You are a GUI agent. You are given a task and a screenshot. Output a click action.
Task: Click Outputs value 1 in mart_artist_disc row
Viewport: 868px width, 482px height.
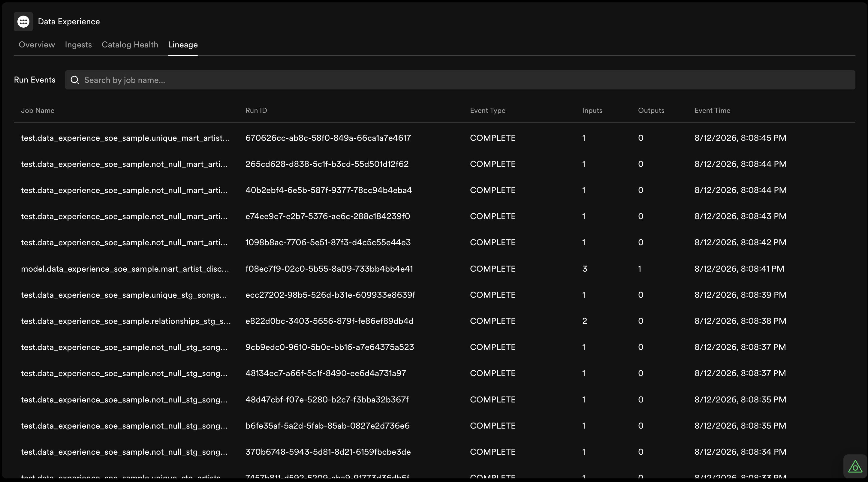click(640, 269)
